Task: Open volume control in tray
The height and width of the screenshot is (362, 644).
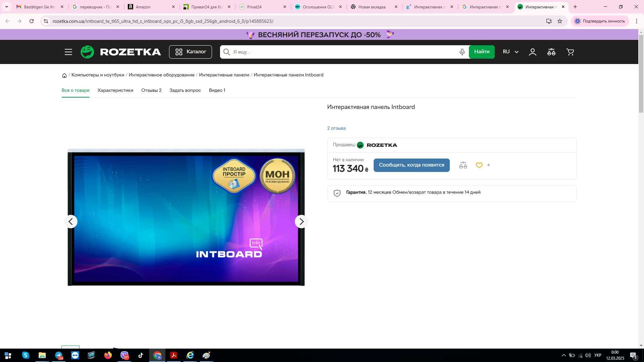Action: click(588, 355)
